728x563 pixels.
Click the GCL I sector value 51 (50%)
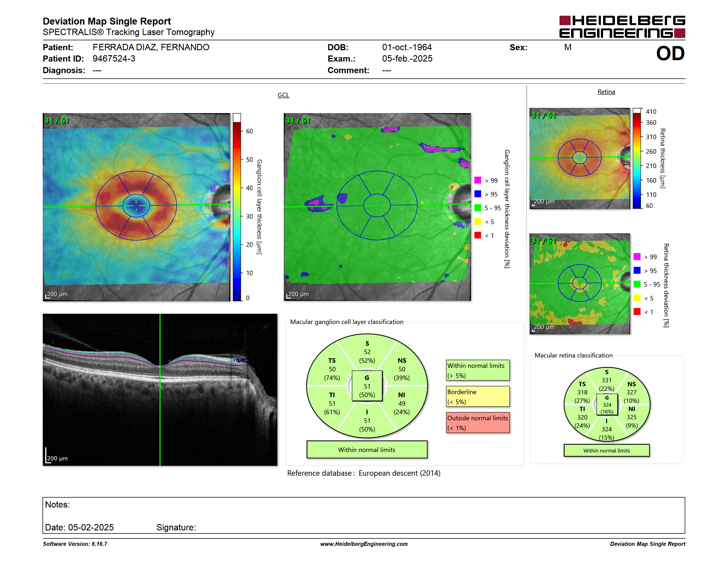coord(367,421)
